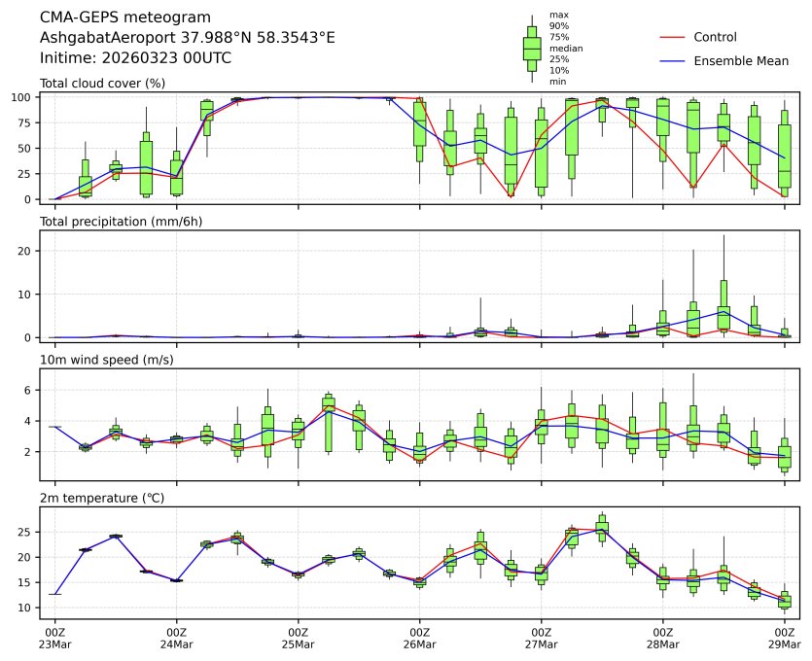Click the red Control legend line

pyautogui.click(x=674, y=38)
